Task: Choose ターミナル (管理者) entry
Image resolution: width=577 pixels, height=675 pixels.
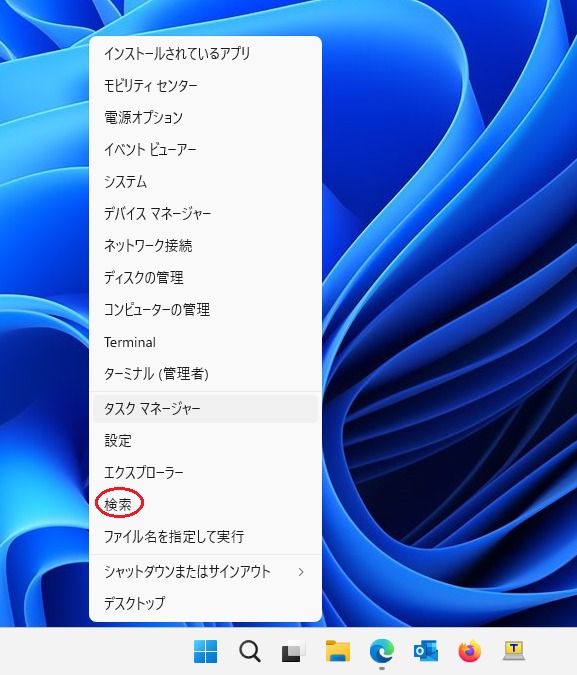Action: 205,374
